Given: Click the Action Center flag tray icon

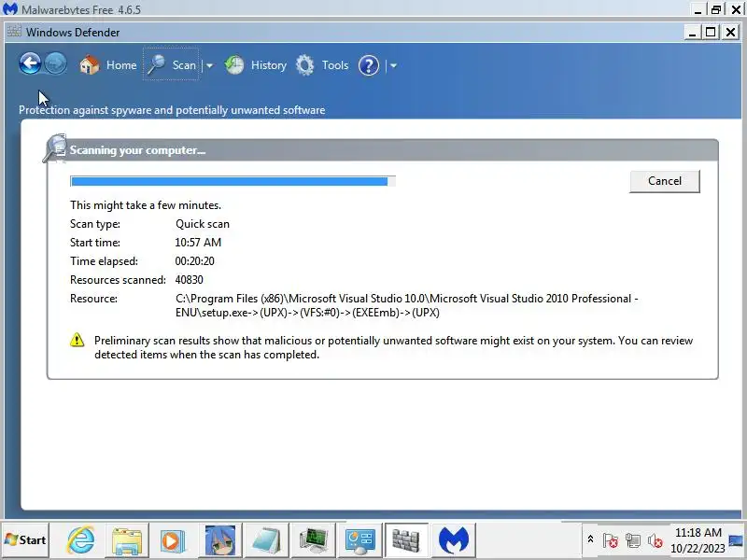Looking at the screenshot, I should (x=610, y=540).
